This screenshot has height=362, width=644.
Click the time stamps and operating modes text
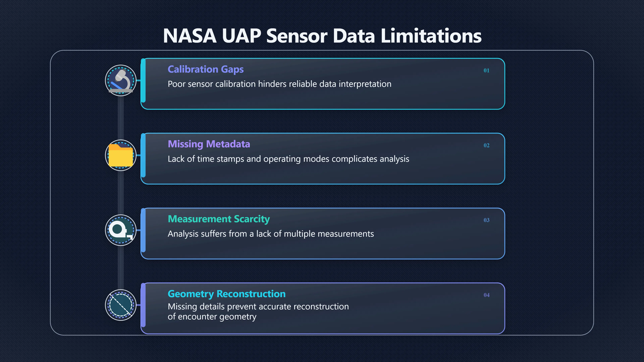pos(288,159)
